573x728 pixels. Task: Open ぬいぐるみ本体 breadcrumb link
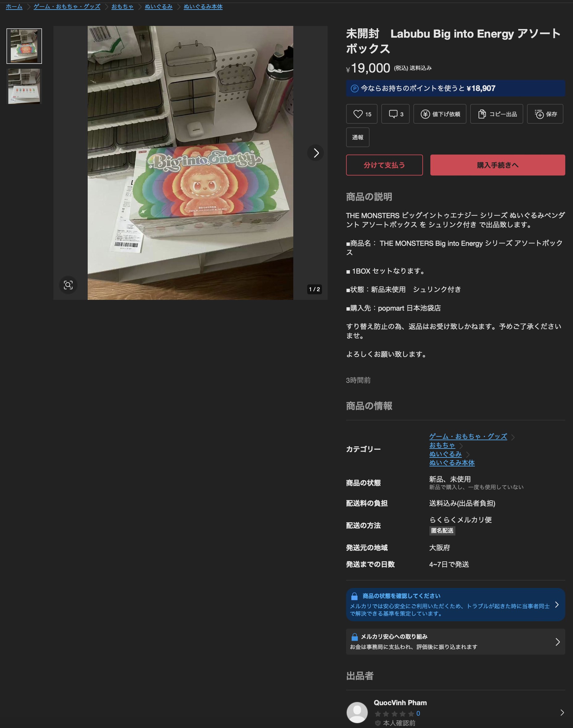[x=203, y=7]
